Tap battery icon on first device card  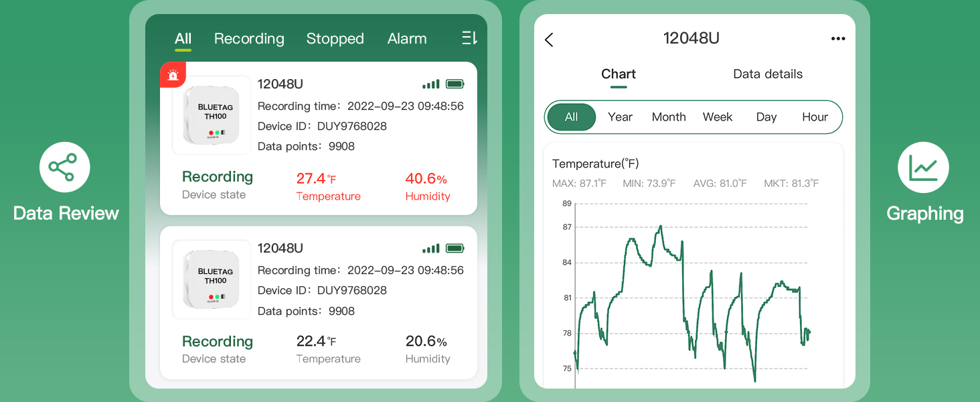(455, 84)
